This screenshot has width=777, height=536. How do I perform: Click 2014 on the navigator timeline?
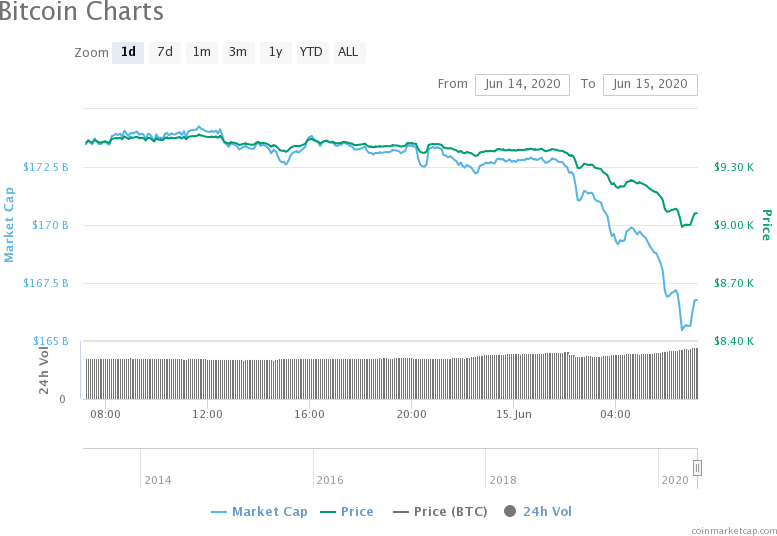(x=158, y=480)
